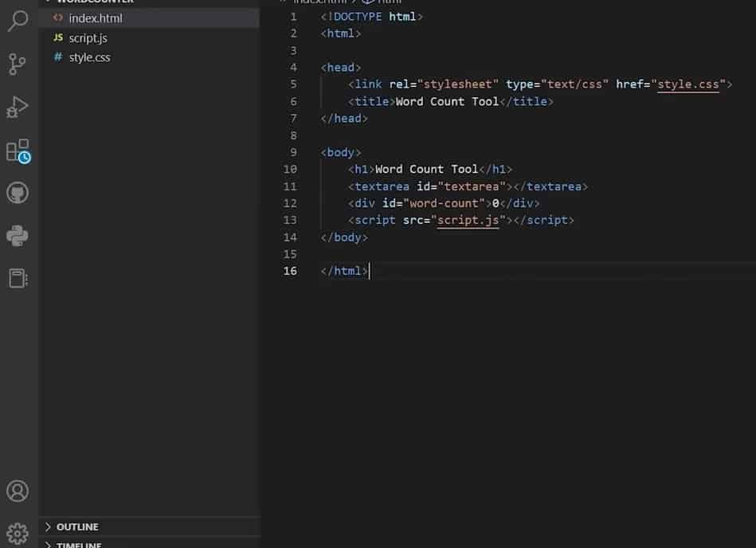Follow the style.css link in the href
The image size is (756, 548).
click(x=688, y=84)
